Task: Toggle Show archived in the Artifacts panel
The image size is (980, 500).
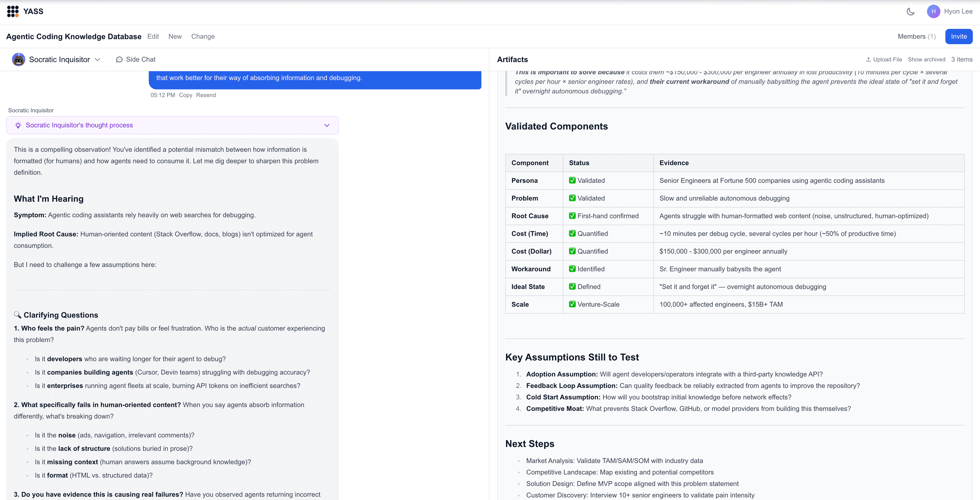Action: [x=927, y=60]
